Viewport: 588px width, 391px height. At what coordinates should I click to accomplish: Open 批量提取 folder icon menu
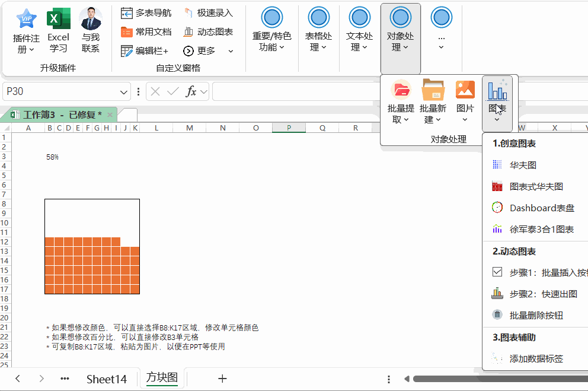click(x=401, y=101)
